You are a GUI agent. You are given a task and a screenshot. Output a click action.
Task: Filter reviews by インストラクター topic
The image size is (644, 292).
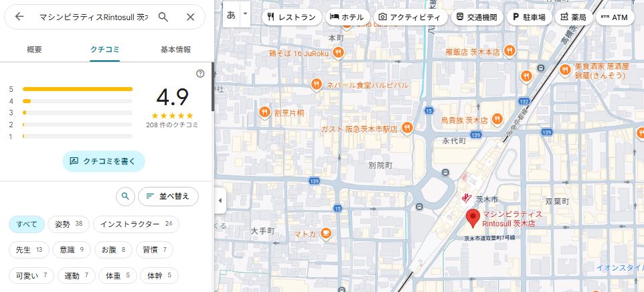pyautogui.click(x=136, y=224)
